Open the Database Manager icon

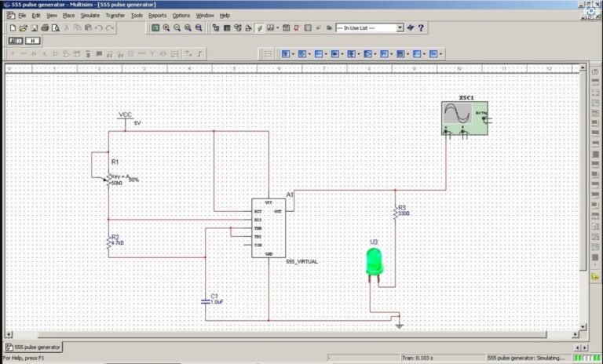(238, 28)
